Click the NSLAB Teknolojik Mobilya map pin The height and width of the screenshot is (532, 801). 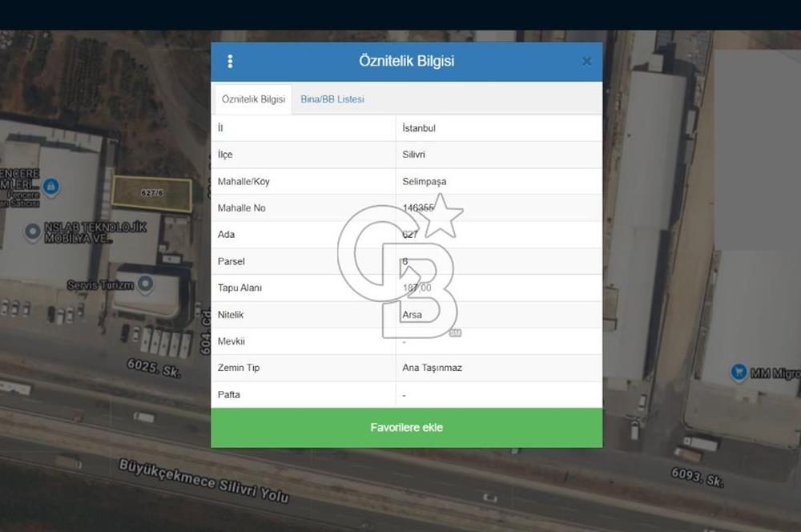[33, 232]
